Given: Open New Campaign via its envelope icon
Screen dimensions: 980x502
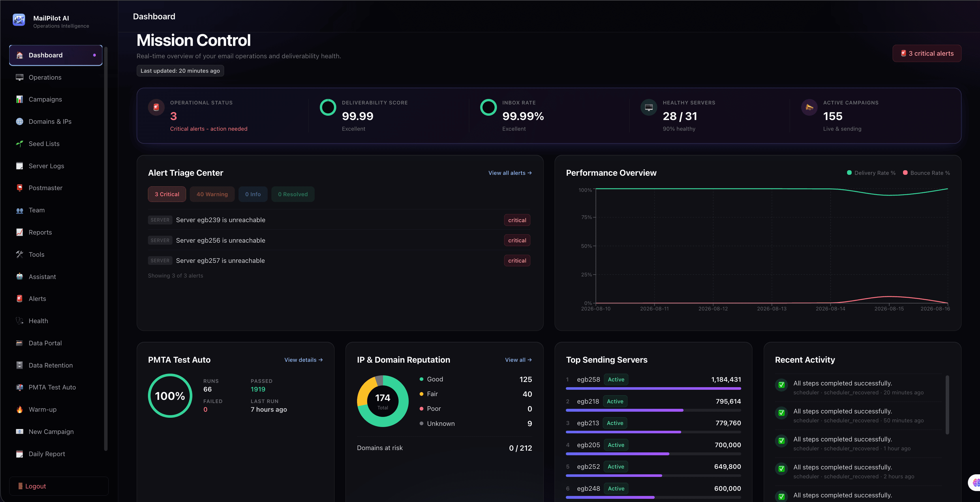Looking at the screenshot, I should click(x=20, y=432).
